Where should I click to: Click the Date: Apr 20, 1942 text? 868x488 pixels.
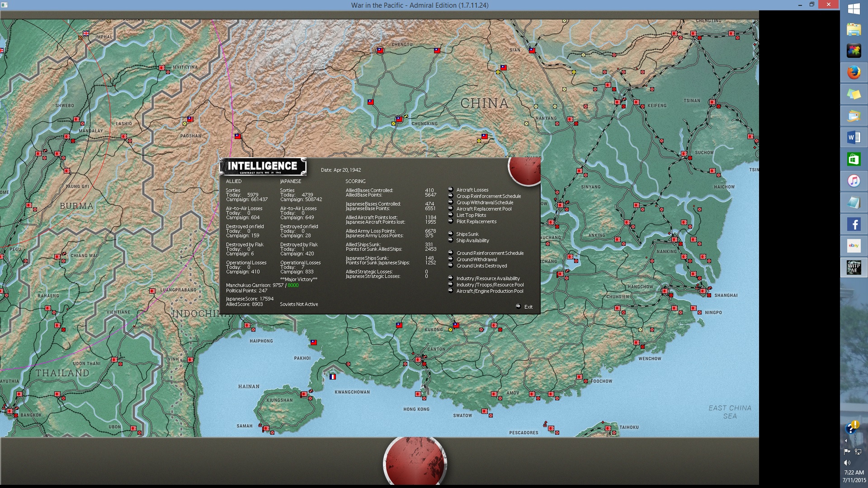341,170
